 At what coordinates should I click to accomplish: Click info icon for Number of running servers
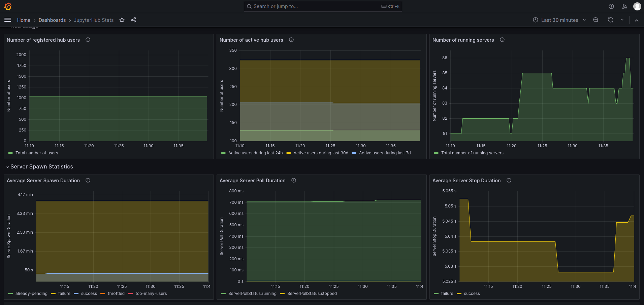tap(502, 40)
